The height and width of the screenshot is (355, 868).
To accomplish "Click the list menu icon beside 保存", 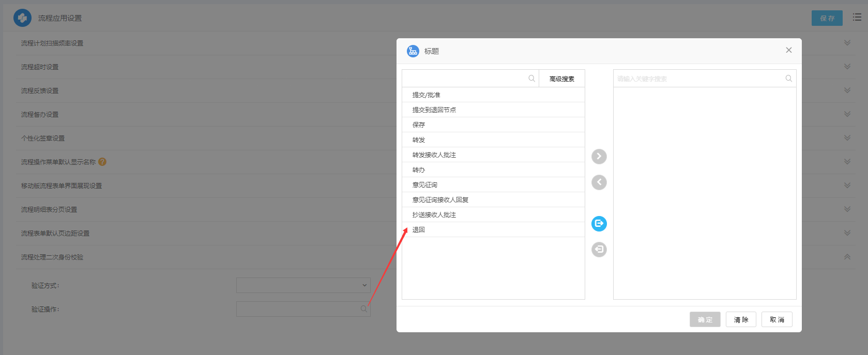I will 857,18.
